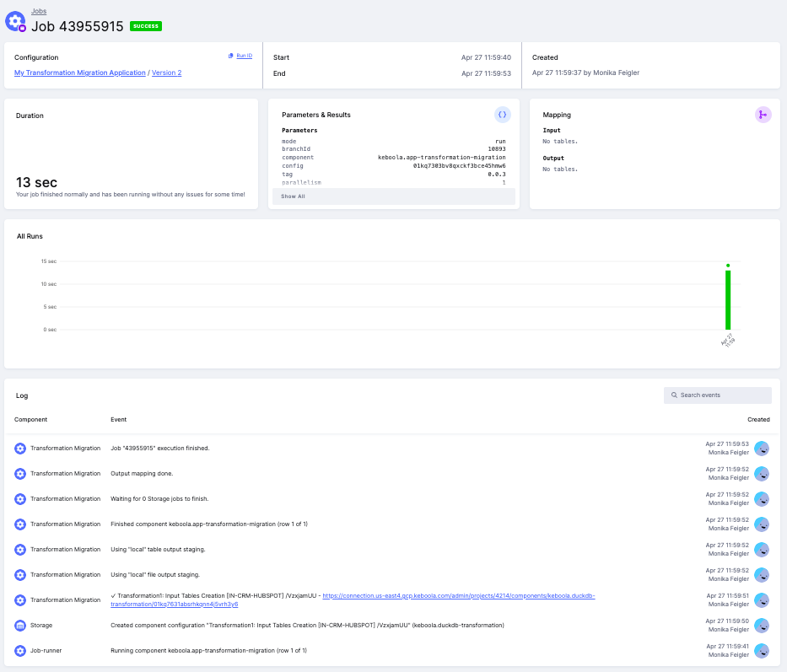Click Apr 27 11:59 chart date label
The width and height of the screenshot is (787, 672).
[728, 340]
